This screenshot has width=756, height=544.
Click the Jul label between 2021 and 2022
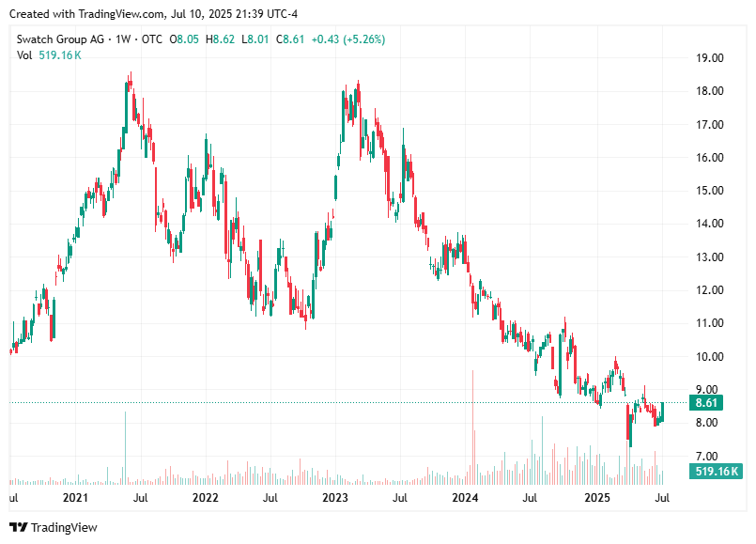point(140,498)
